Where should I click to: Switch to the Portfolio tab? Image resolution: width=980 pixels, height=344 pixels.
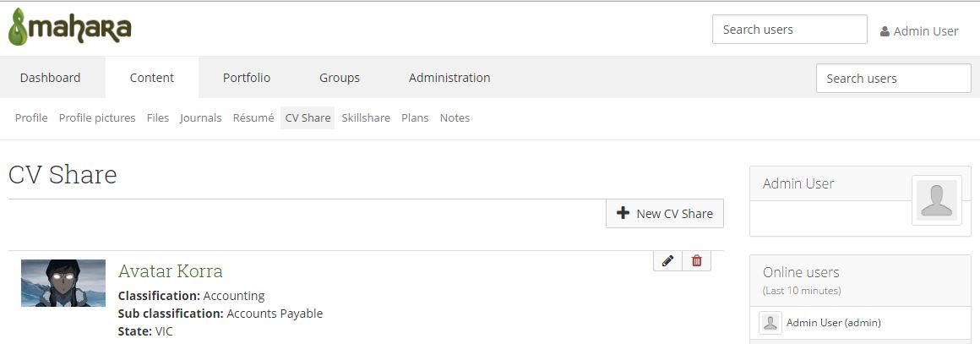[x=247, y=78]
